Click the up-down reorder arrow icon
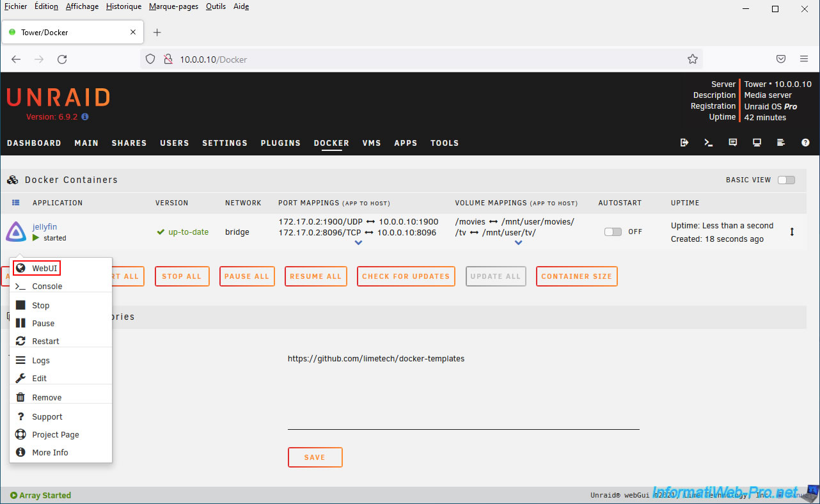This screenshot has width=820, height=504. [x=792, y=232]
